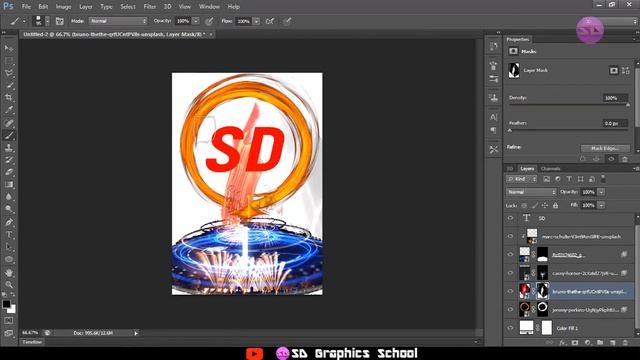The height and width of the screenshot is (360, 640).
Task: Select the Brush tool in toolbox
Action: pyautogui.click(x=9, y=135)
